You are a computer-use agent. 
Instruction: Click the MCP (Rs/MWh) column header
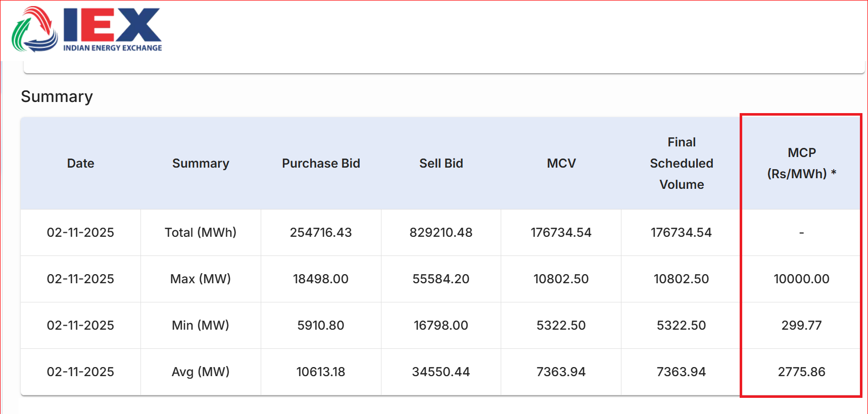801,163
